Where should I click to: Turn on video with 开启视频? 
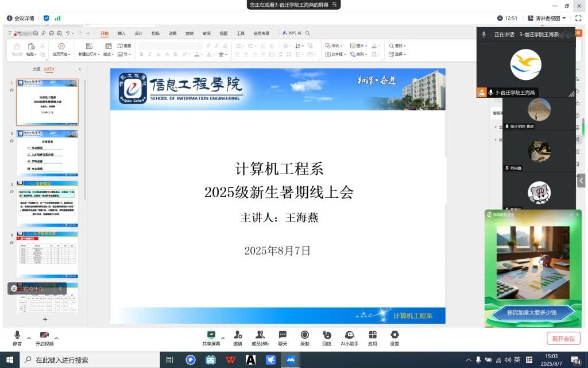click(44, 338)
